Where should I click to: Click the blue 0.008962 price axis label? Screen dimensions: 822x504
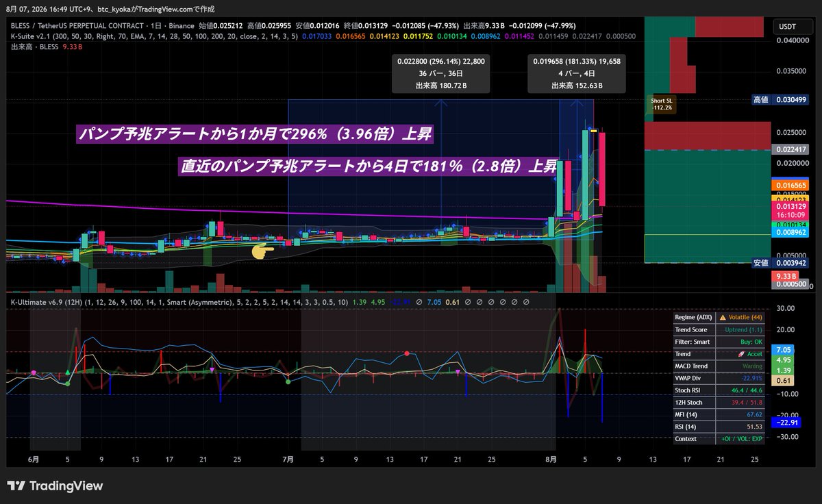pyautogui.click(x=789, y=233)
